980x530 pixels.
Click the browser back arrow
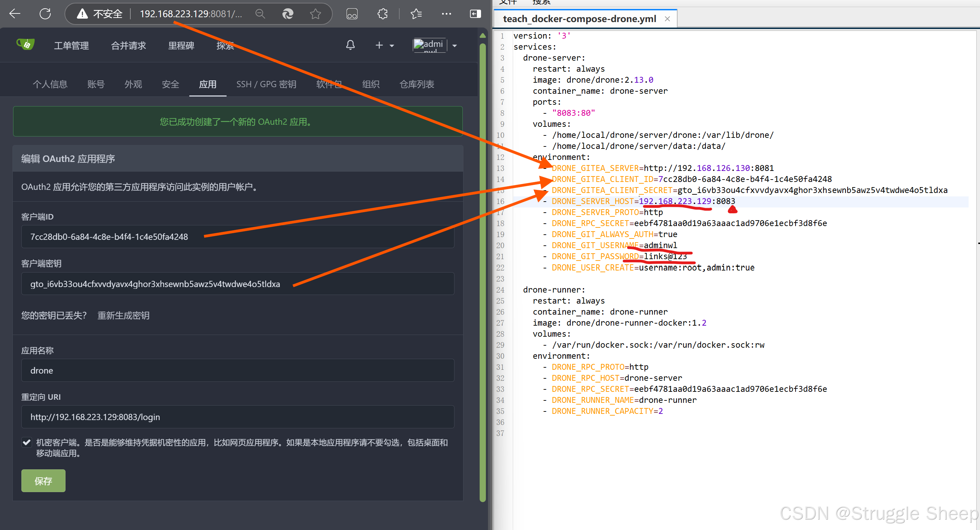coord(15,14)
